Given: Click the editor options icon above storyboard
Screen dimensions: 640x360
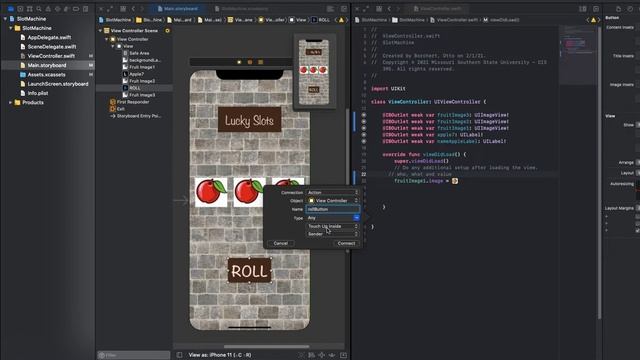Looking at the screenshot, I should (x=330, y=9).
